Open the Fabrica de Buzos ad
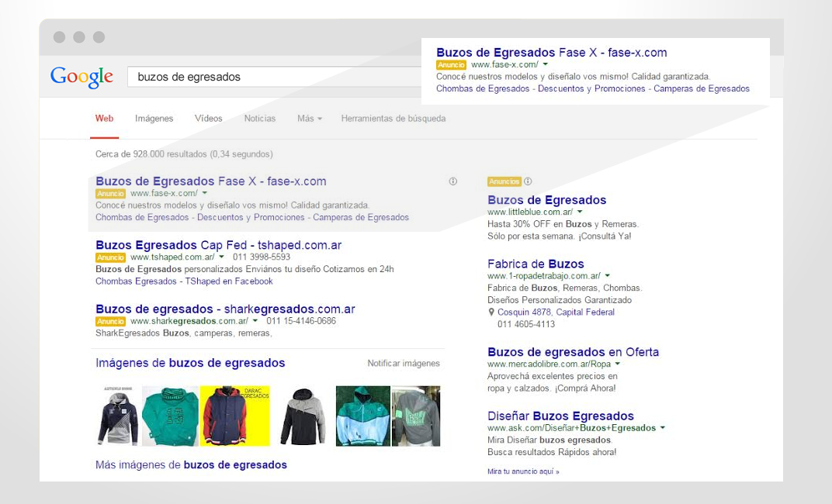This screenshot has height=504, width=832. click(536, 264)
